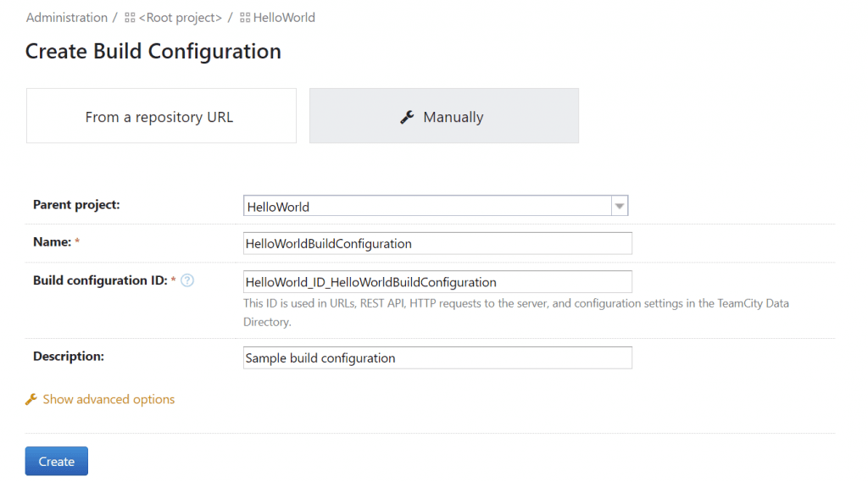
Task: Click the Build configuration ID label
Action: pyautogui.click(x=100, y=280)
